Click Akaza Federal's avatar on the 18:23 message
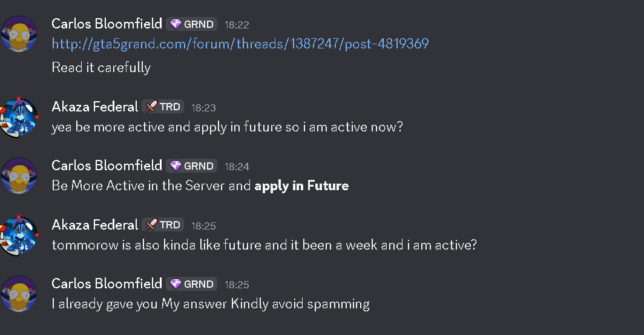Image resolution: width=644 pixels, height=335 pixels. [x=19, y=117]
